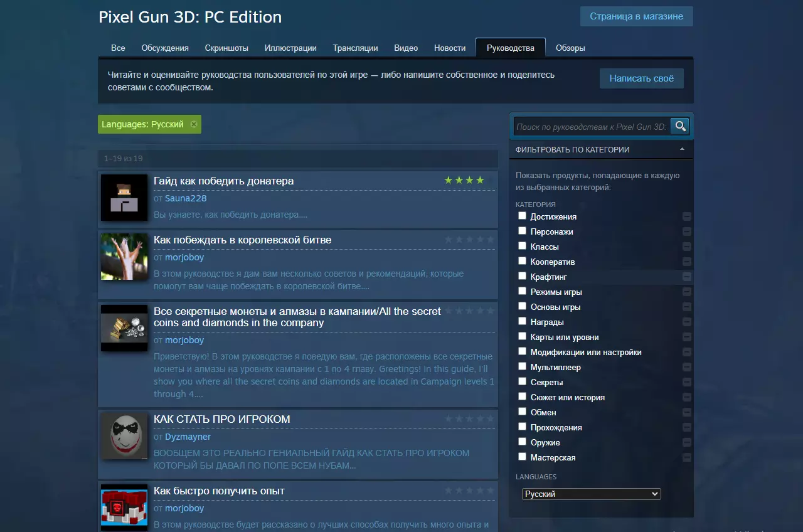Click the minus icon beside Персонажи
The height and width of the screenshot is (532, 803).
pos(687,231)
